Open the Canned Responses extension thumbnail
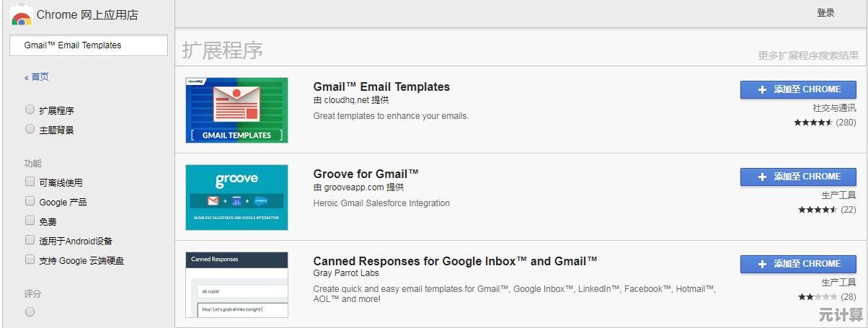The height and width of the screenshot is (328, 868). tap(236, 284)
